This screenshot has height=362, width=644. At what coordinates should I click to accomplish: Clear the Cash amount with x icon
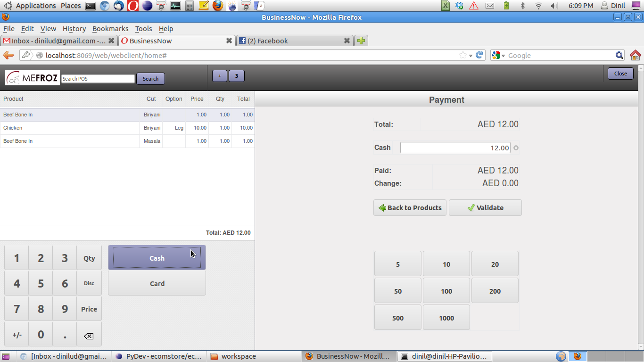[x=516, y=148]
